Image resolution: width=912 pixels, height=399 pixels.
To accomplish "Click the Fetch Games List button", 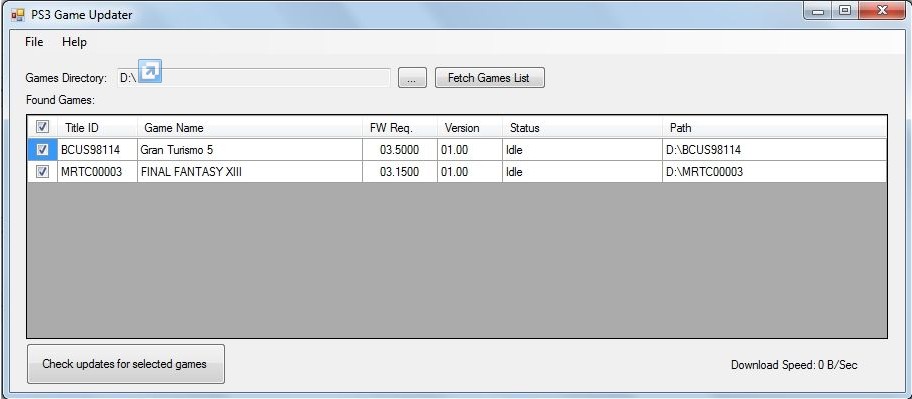I will [490, 78].
